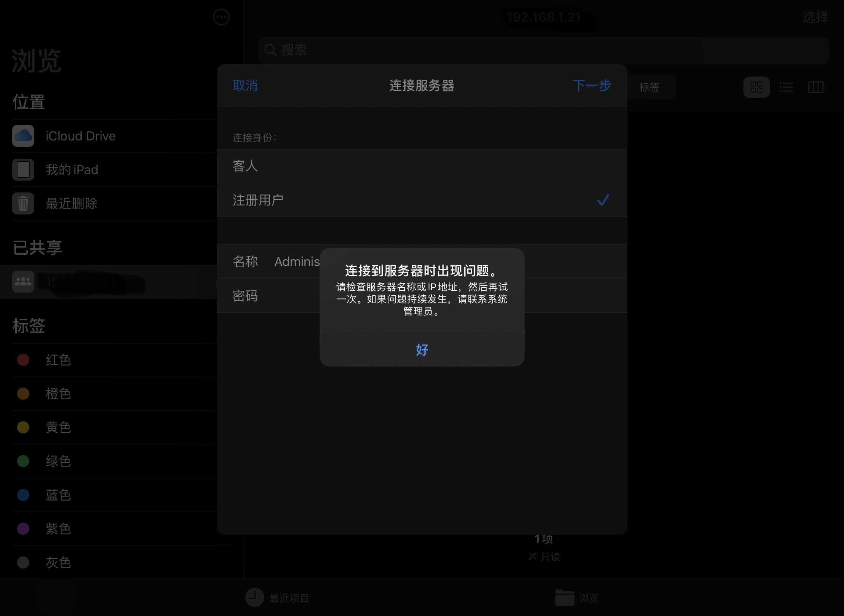Switch to list view
844x616 pixels.
click(786, 87)
